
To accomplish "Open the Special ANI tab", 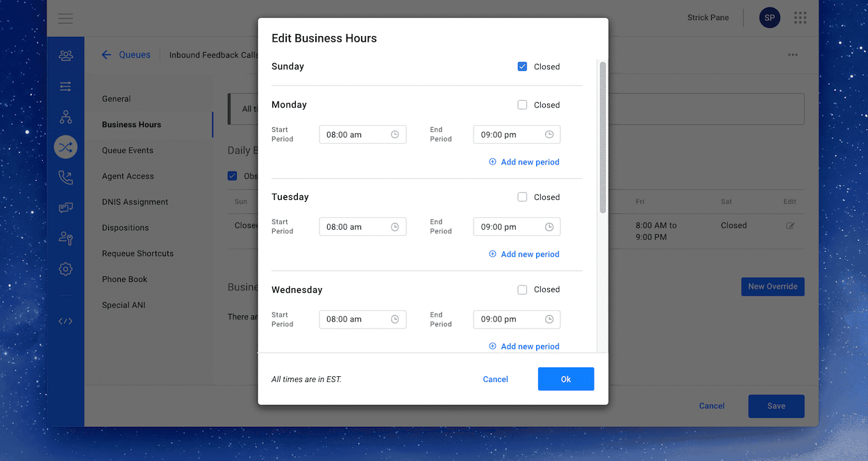I will tap(124, 305).
